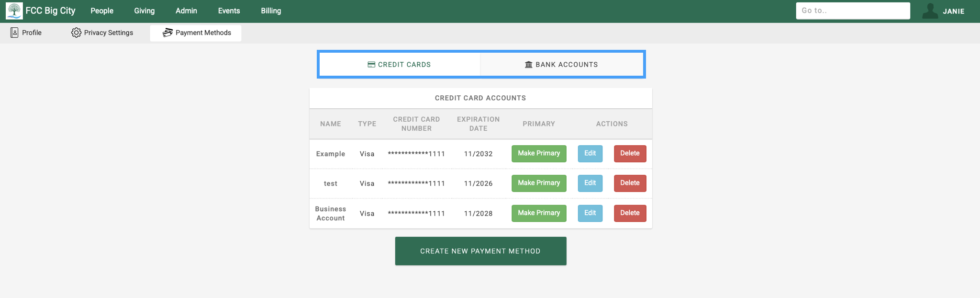Open the Events menu
The width and height of the screenshot is (980, 298).
[x=228, y=11]
